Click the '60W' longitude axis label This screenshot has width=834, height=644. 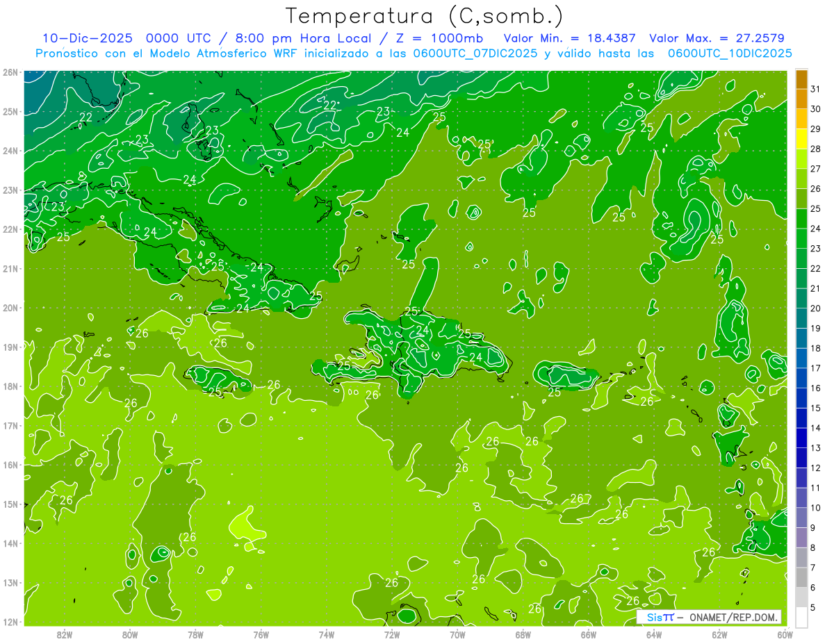785,634
